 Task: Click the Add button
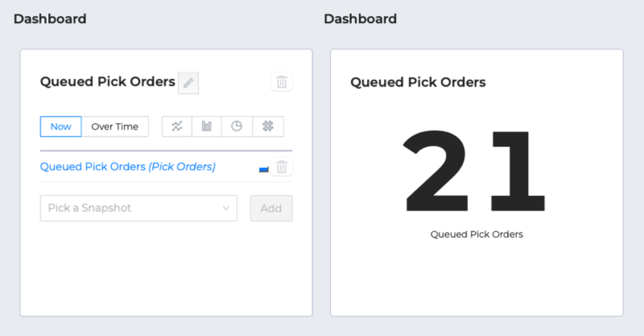pos(271,208)
